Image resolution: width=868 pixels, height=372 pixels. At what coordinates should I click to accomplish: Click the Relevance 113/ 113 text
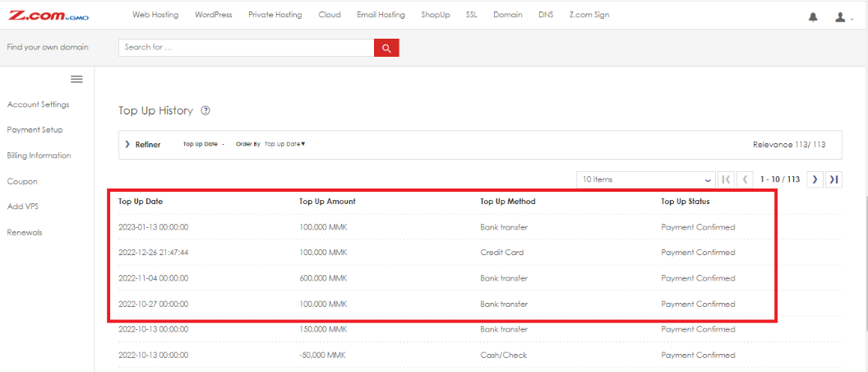(x=789, y=145)
